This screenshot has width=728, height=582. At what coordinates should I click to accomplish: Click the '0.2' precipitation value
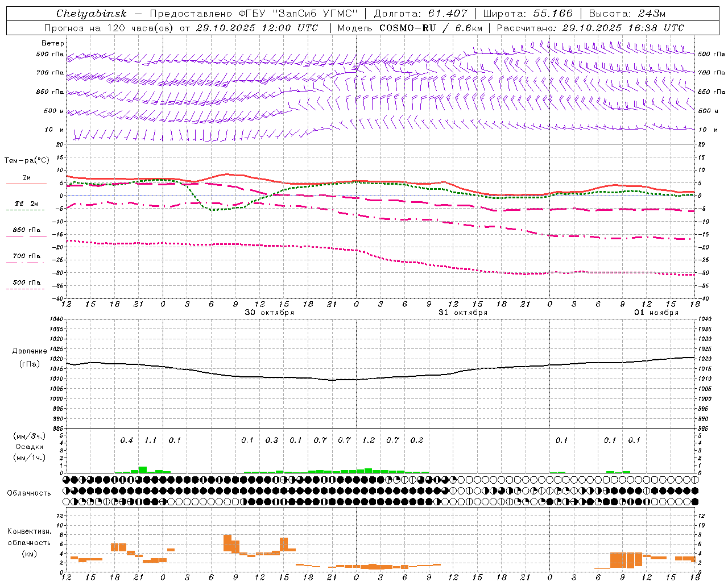coord(417,440)
